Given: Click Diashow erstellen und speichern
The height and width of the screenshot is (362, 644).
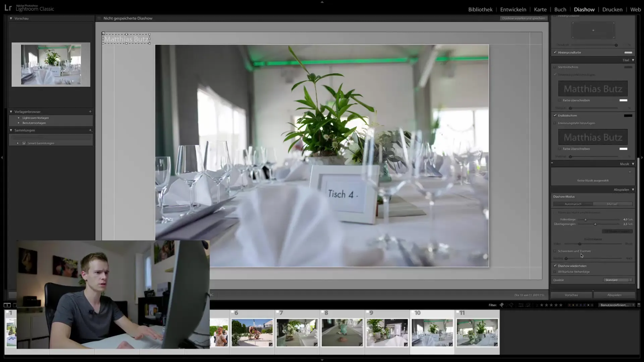Looking at the screenshot, I should (x=524, y=18).
